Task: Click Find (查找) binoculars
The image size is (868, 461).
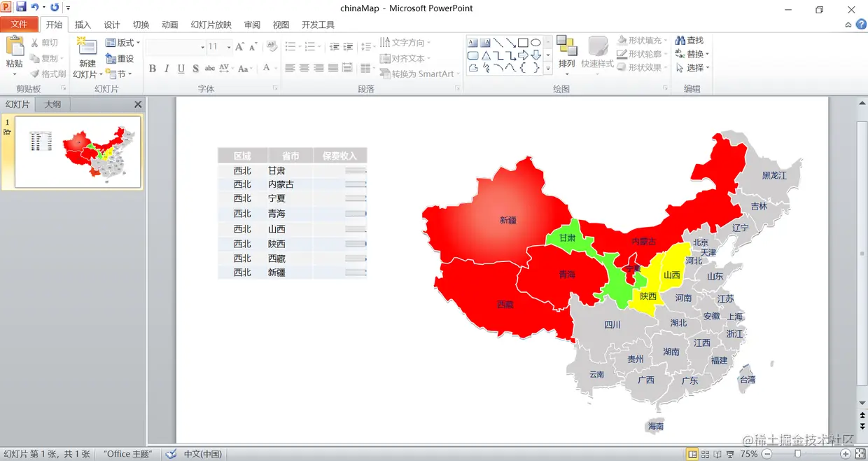Action: point(689,41)
